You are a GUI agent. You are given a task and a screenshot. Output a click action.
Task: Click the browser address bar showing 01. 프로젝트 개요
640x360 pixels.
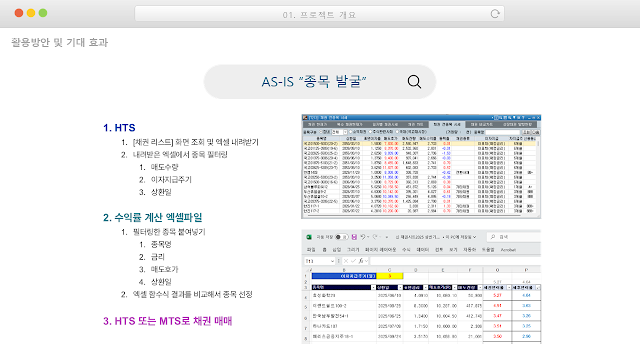(319, 14)
